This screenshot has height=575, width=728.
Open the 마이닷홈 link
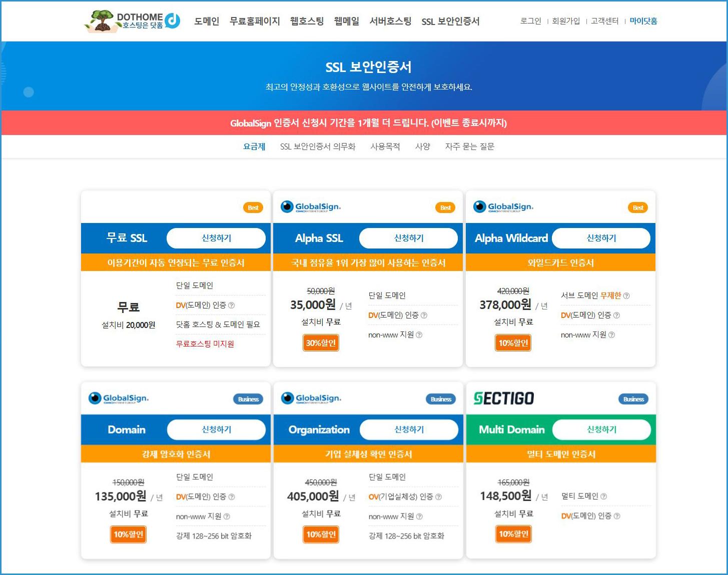click(643, 21)
